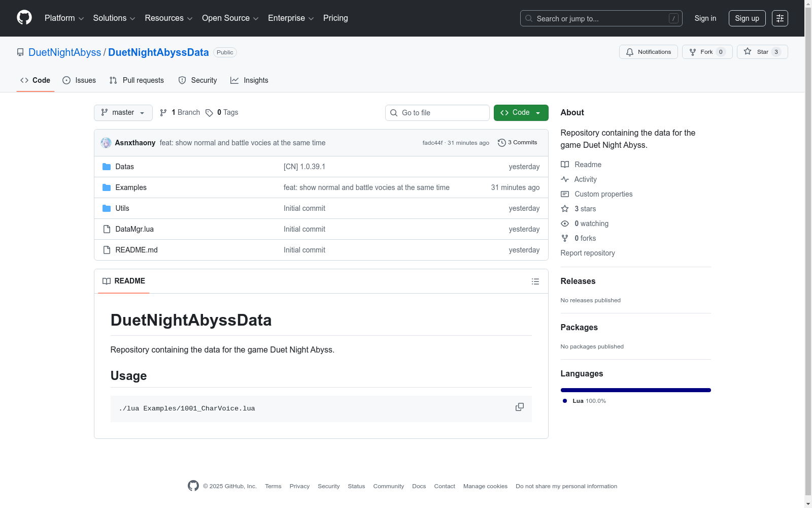Click Report repository link
The height and width of the screenshot is (508, 812).
(x=588, y=253)
